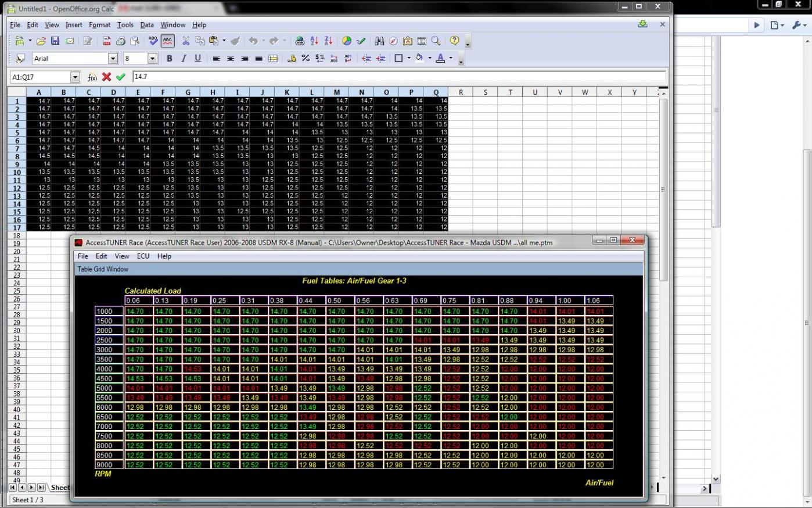Click Sort Ascending icon

pos(314,41)
